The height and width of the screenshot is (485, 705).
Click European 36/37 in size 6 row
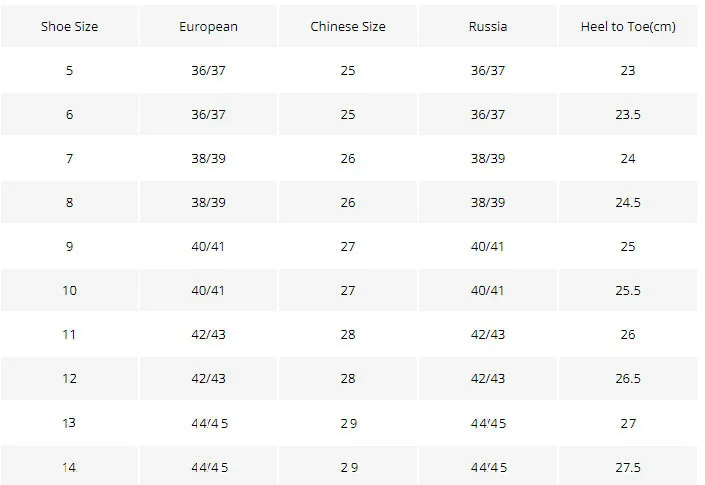208,115
